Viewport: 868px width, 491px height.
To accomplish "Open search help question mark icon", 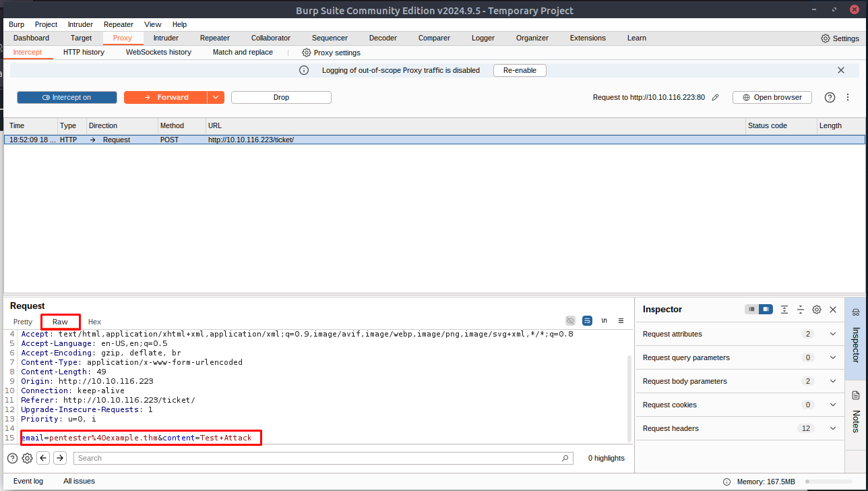I will tap(12, 459).
